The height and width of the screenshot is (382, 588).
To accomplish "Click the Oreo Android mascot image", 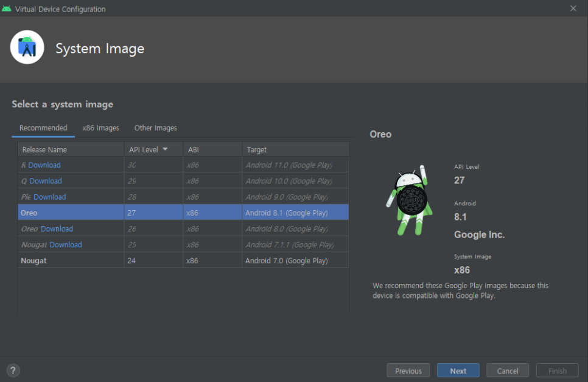I will click(x=410, y=200).
